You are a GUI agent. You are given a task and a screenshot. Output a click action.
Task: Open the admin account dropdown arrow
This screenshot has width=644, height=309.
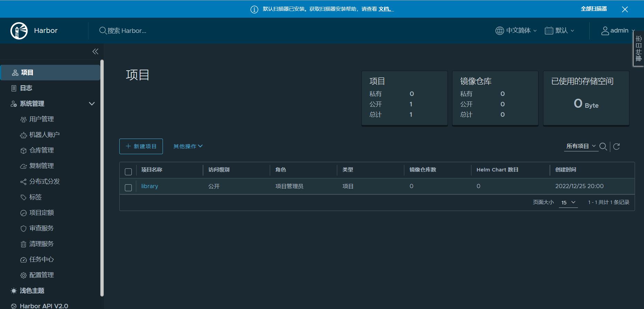pos(633,31)
